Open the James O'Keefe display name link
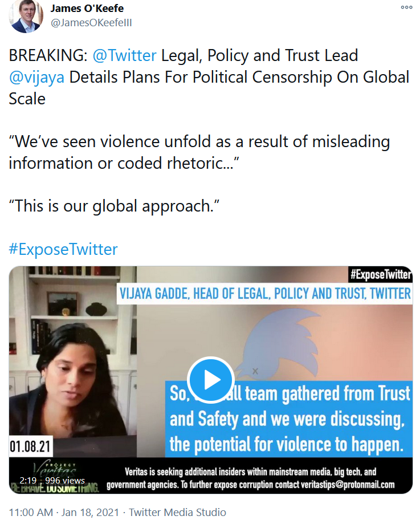420x524 pixels. tap(87, 9)
